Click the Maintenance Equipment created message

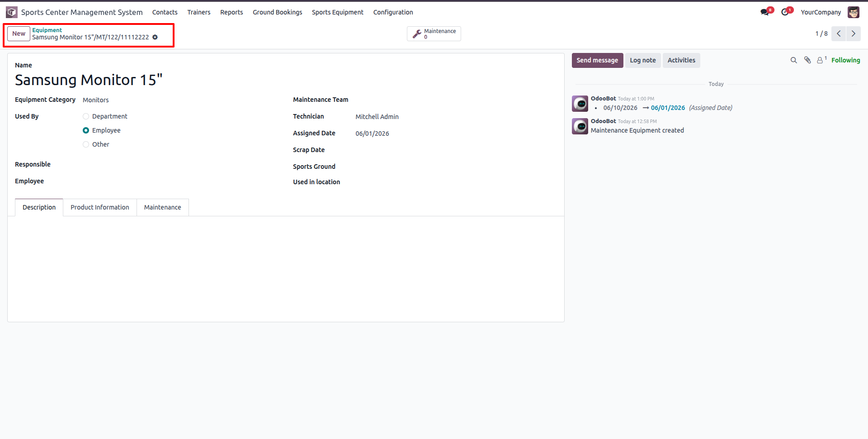(x=637, y=130)
